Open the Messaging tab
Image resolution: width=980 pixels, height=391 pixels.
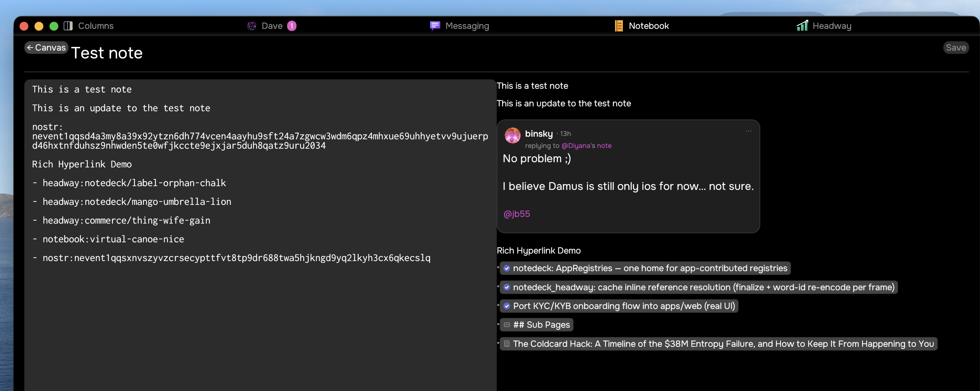tap(460, 26)
